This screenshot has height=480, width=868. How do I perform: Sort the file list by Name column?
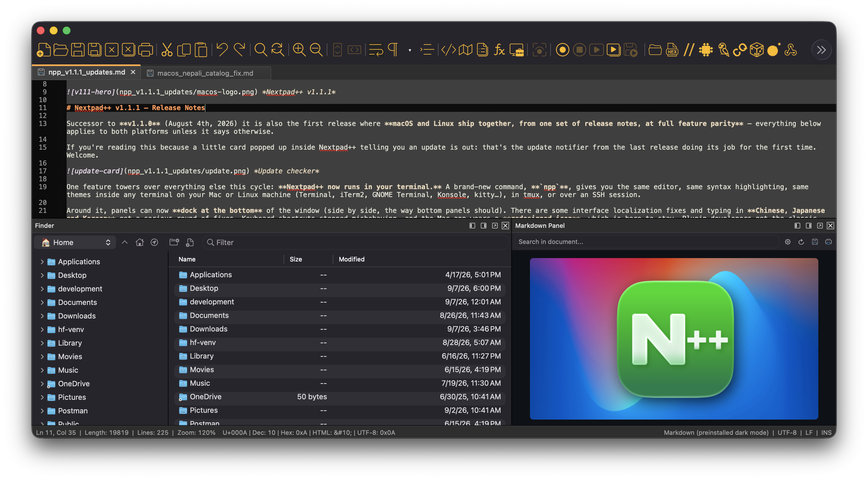[x=187, y=259]
